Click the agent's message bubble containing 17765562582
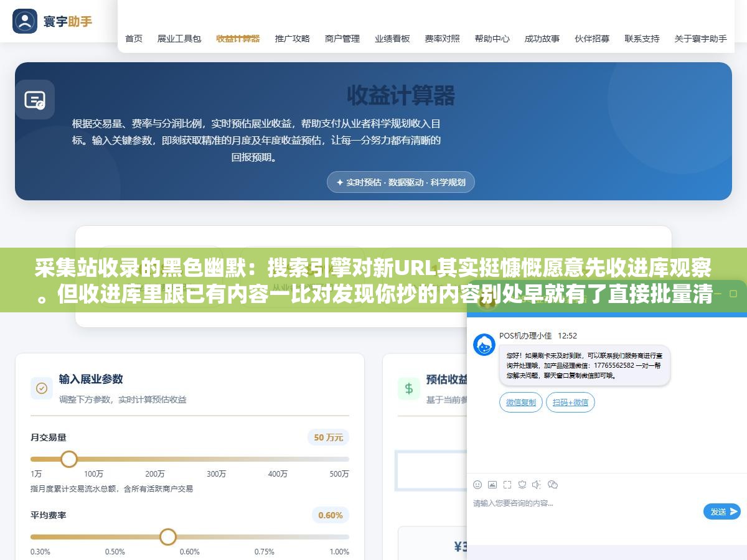This screenshot has width=747, height=560. (585, 365)
